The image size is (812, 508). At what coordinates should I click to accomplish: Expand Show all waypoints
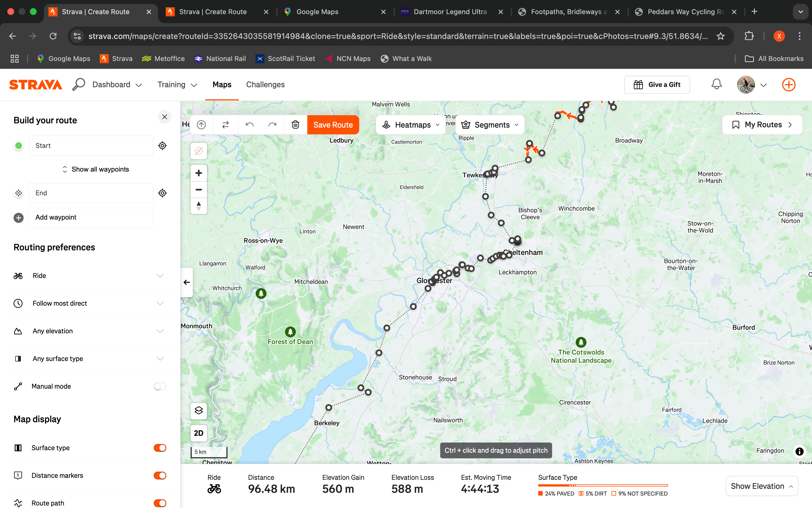tap(96, 169)
